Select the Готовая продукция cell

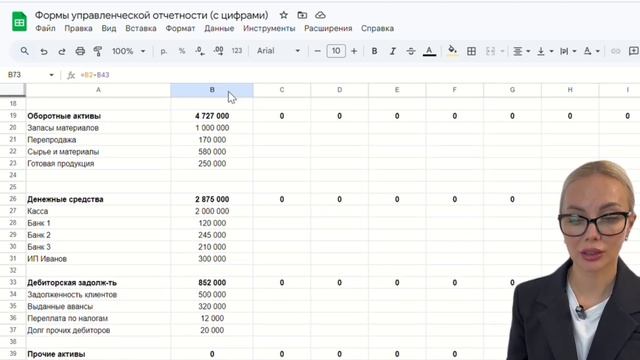coord(98,163)
